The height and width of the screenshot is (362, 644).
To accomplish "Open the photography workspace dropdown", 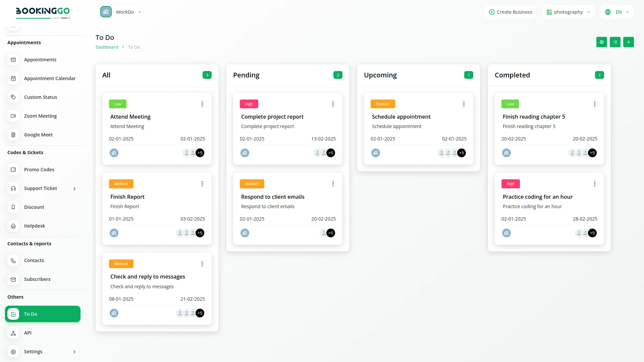I will (x=568, y=12).
